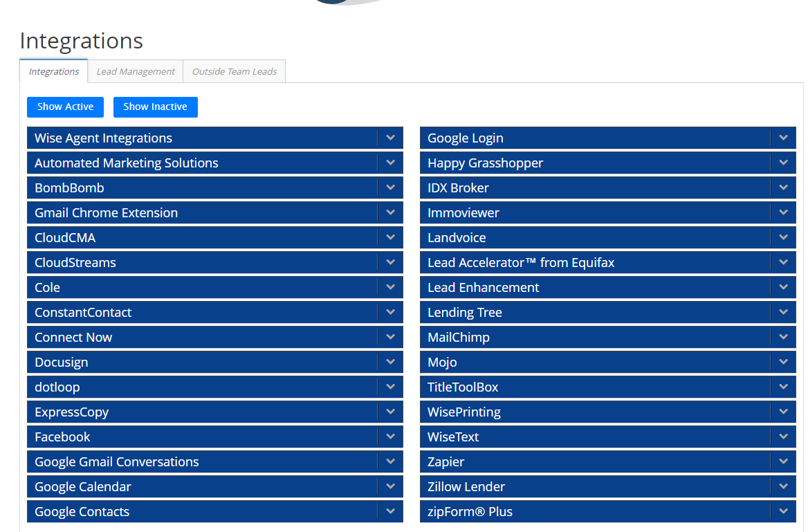Select the Lead Enhancement label
The image size is (808, 532).
pos(484,288)
